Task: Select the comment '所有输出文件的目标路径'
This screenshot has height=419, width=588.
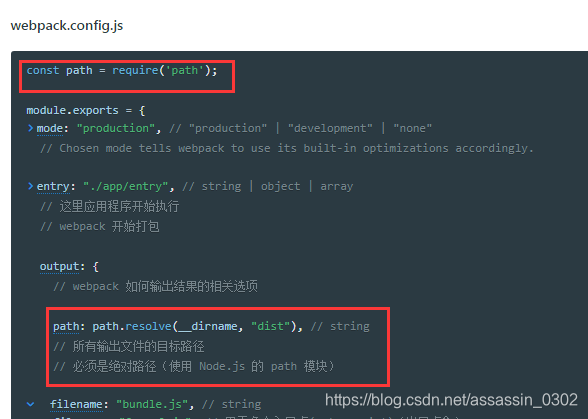Action: click(129, 346)
